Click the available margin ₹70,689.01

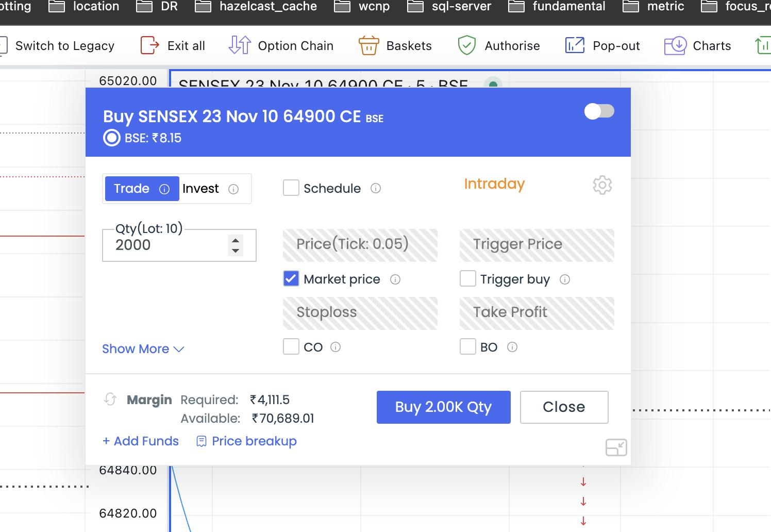tap(283, 419)
